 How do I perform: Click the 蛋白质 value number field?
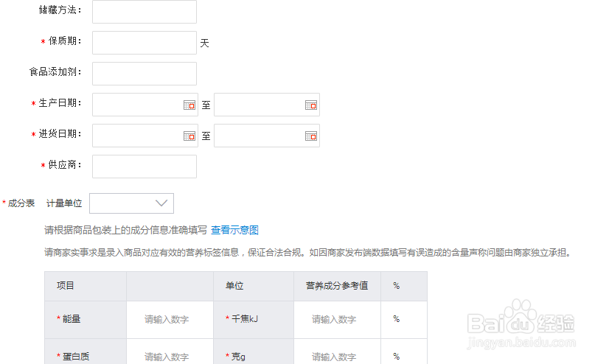tap(170, 352)
